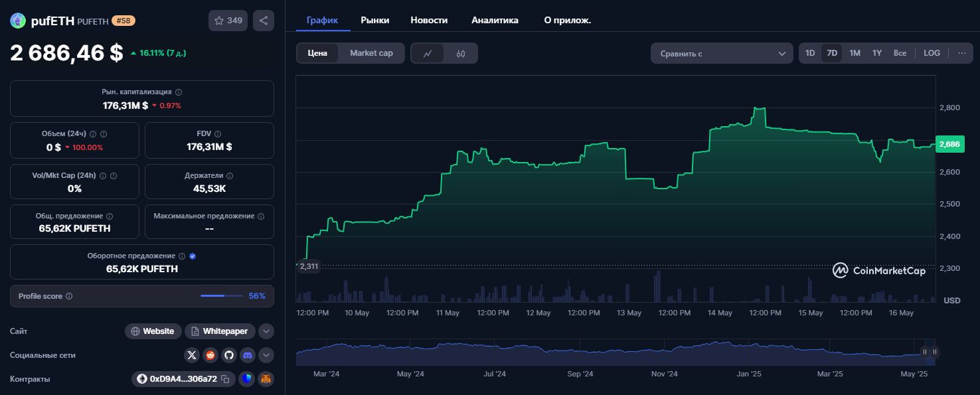Open the Whitepaper link
Screen dimensions: 980x395
pos(220,331)
